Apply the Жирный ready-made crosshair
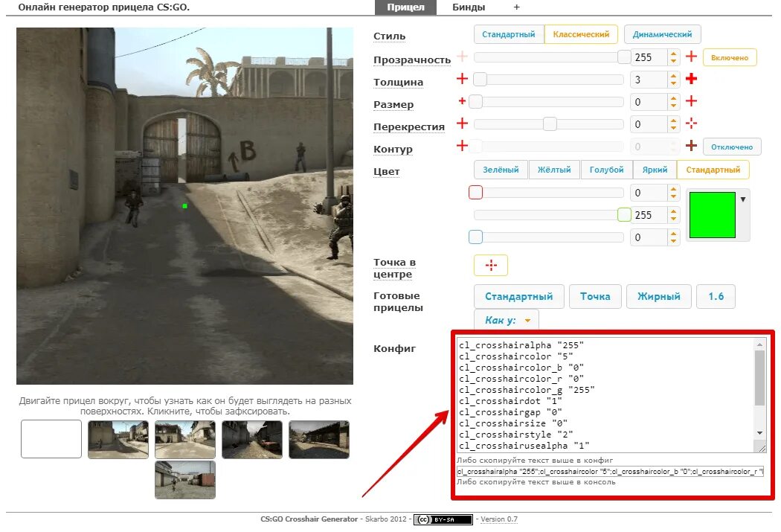The width and height of the screenshot is (781, 532). click(658, 296)
